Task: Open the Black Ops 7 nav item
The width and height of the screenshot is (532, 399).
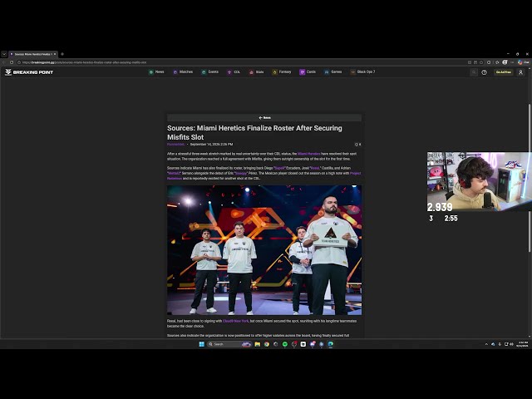Action: pos(362,72)
